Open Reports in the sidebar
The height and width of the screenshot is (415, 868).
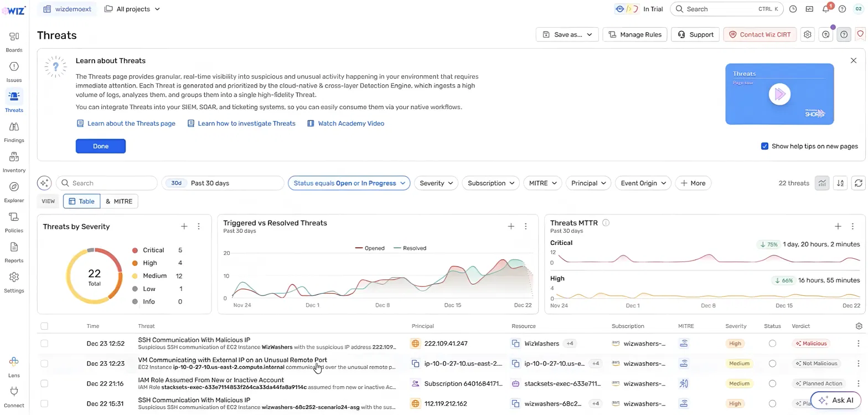14,252
